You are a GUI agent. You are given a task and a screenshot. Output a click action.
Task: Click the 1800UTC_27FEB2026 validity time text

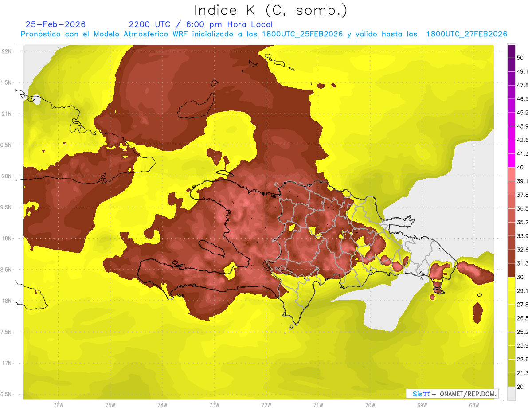point(466,34)
